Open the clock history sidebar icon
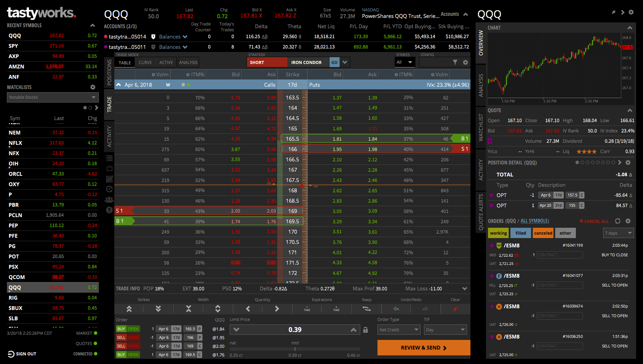This screenshot has width=643, height=364. (x=109, y=189)
